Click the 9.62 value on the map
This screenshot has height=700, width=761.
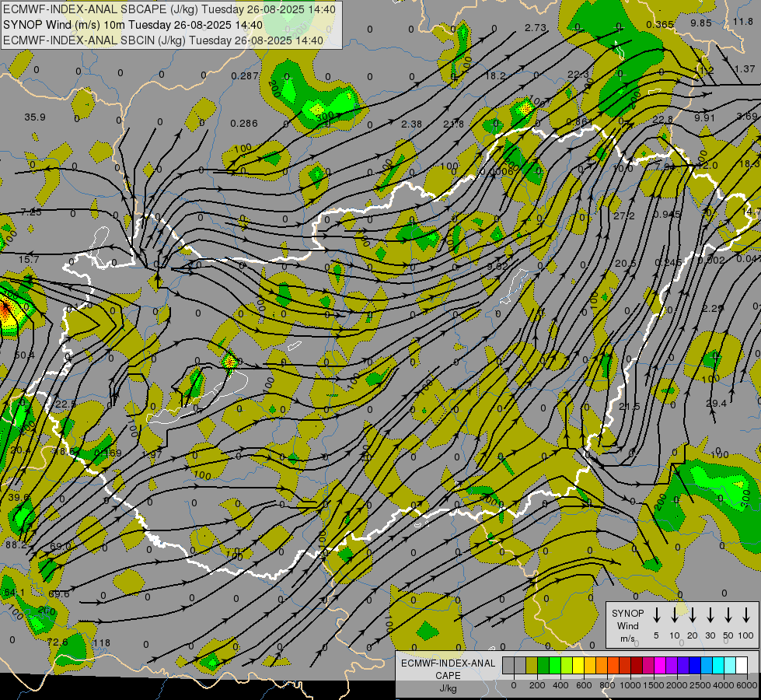tap(497, 266)
